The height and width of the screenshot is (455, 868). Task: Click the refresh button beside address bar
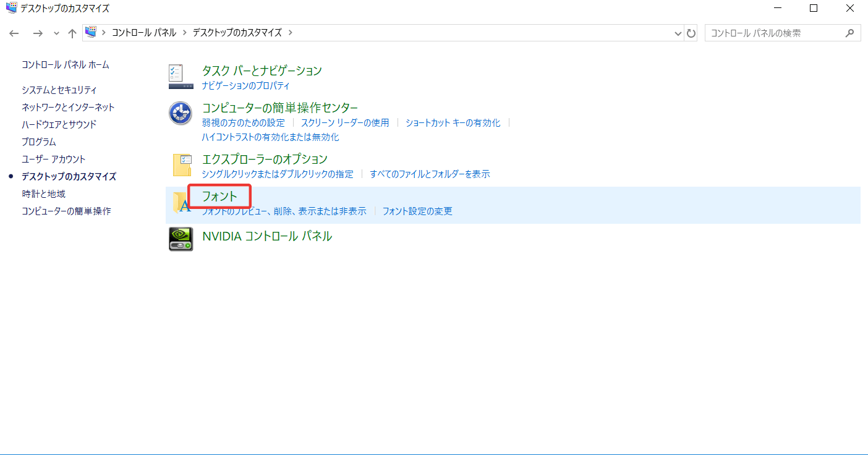point(691,33)
